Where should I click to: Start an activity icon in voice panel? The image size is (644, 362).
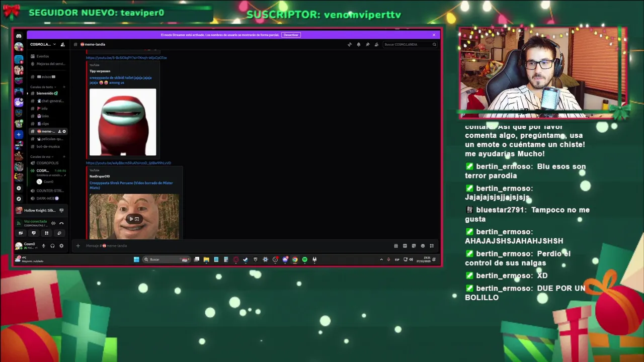pos(46,233)
